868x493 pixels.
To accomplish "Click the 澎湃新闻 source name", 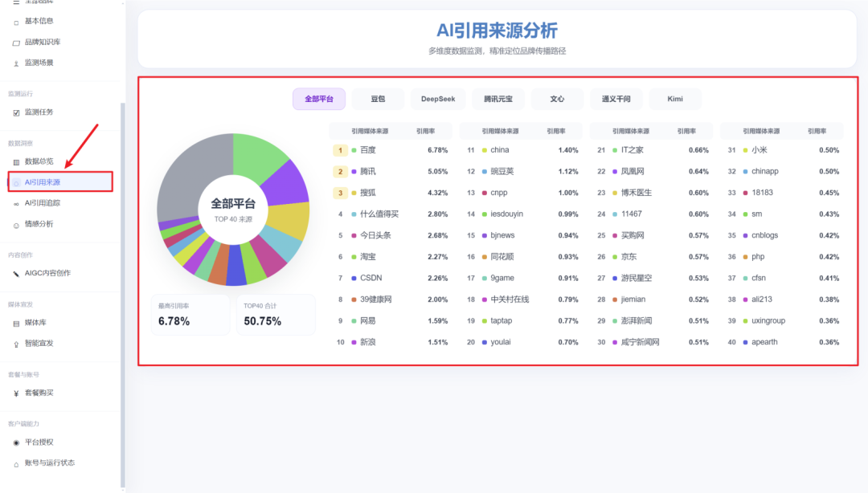I will coord(637,320).
